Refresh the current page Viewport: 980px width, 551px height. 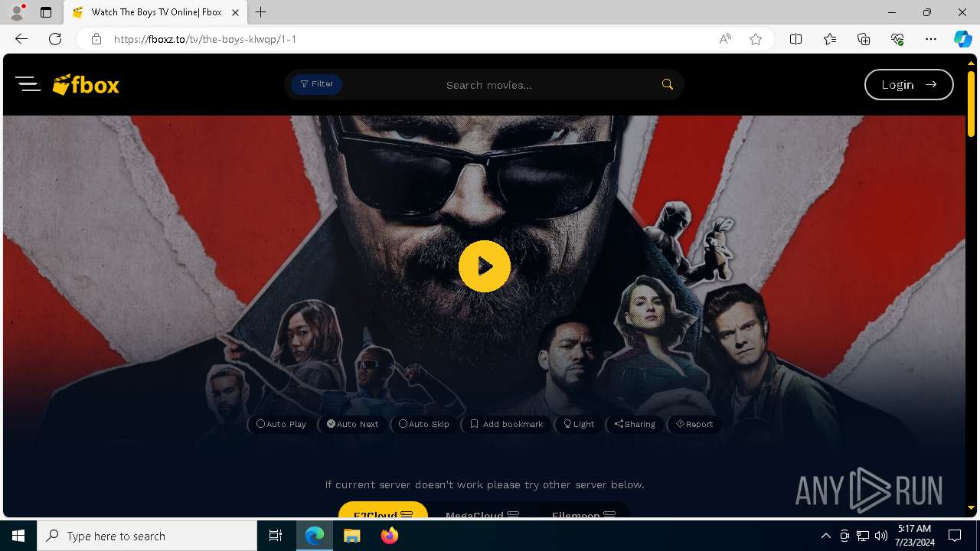pyautogui.click(x=55, y=39)
